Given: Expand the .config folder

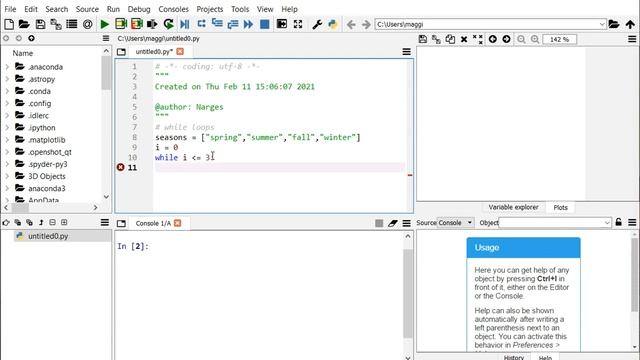Looking at the screenshot, I should [7, 103].
